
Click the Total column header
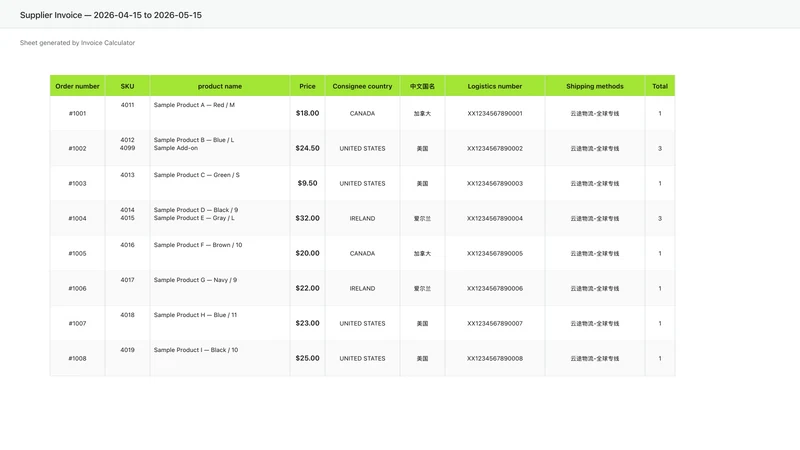pos(660,86)
